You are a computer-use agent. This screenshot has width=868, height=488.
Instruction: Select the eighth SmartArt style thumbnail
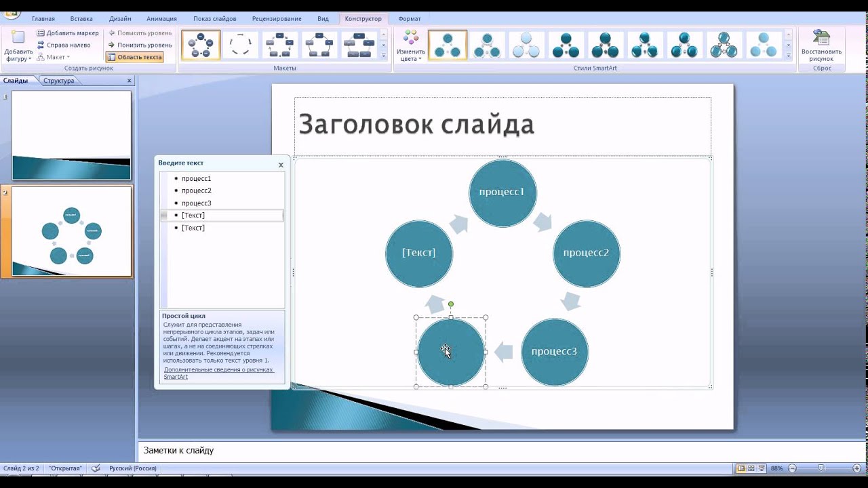coord(724,45)
